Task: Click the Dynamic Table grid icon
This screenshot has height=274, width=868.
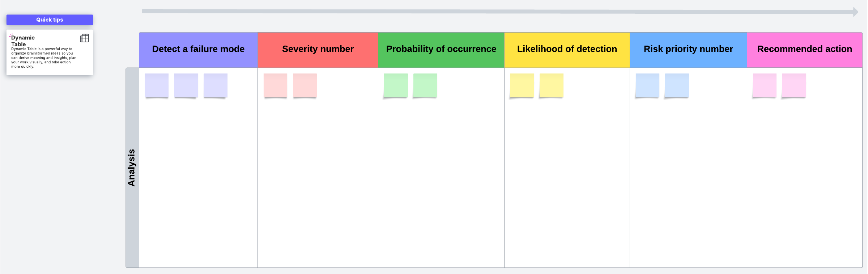Action: pyautogui.click(x=84, y=38)
